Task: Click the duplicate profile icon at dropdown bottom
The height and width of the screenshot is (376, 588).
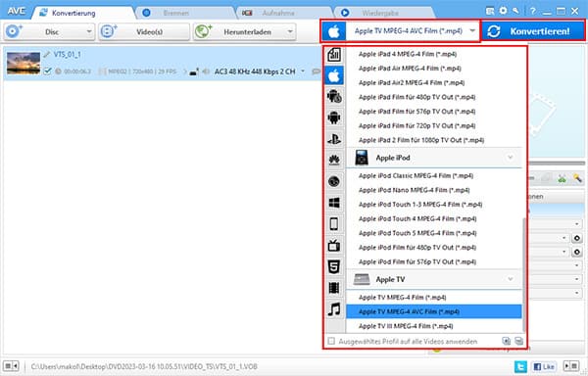Action: [519, 341]
